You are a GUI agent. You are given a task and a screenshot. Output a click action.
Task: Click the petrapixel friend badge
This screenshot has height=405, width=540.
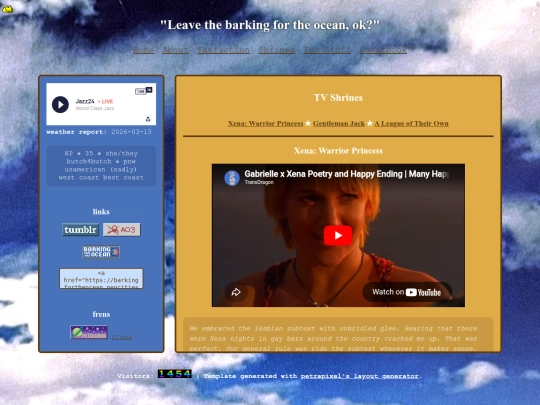(89, 332)
